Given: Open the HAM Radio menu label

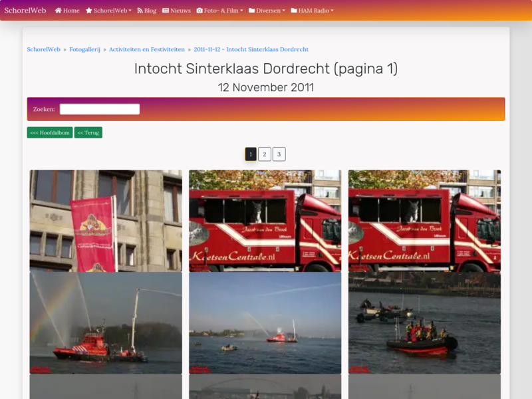Looking at the screenshot, I should 314,11.
